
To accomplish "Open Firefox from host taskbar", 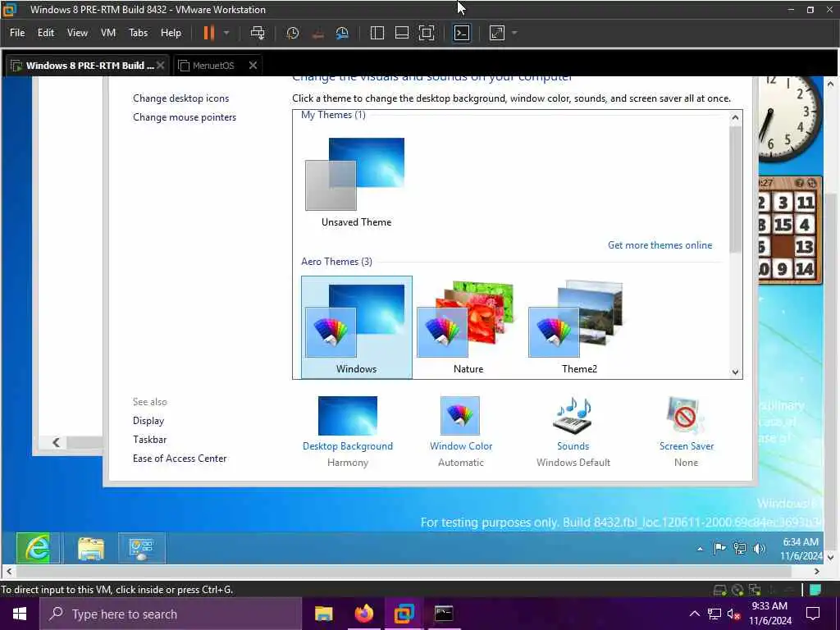I will click(363, 614).
